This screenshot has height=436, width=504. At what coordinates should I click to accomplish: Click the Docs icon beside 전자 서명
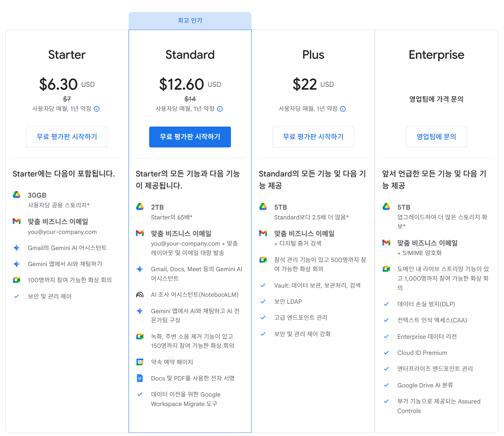click(140, 378)
